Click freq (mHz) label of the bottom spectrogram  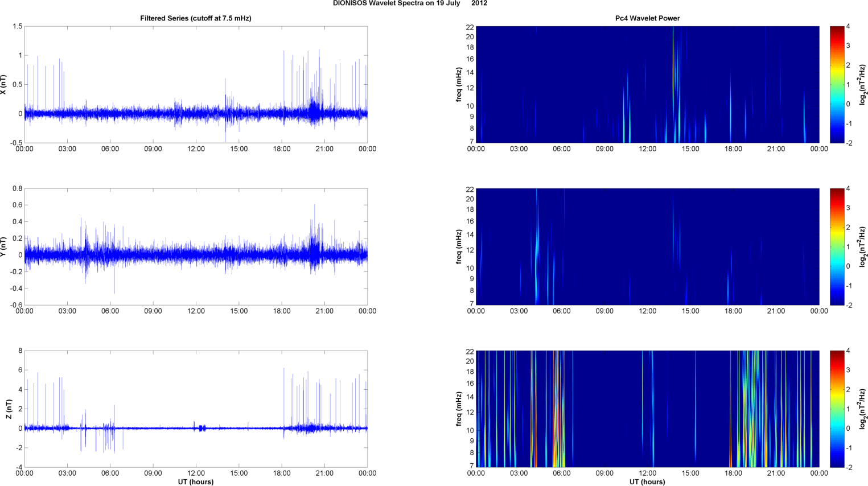pyautogui.click(x=458, y=409)
